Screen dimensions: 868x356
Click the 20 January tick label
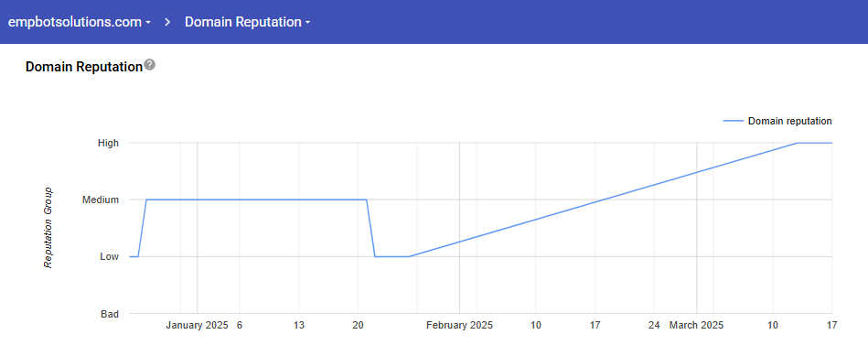[x=358, y=326]
